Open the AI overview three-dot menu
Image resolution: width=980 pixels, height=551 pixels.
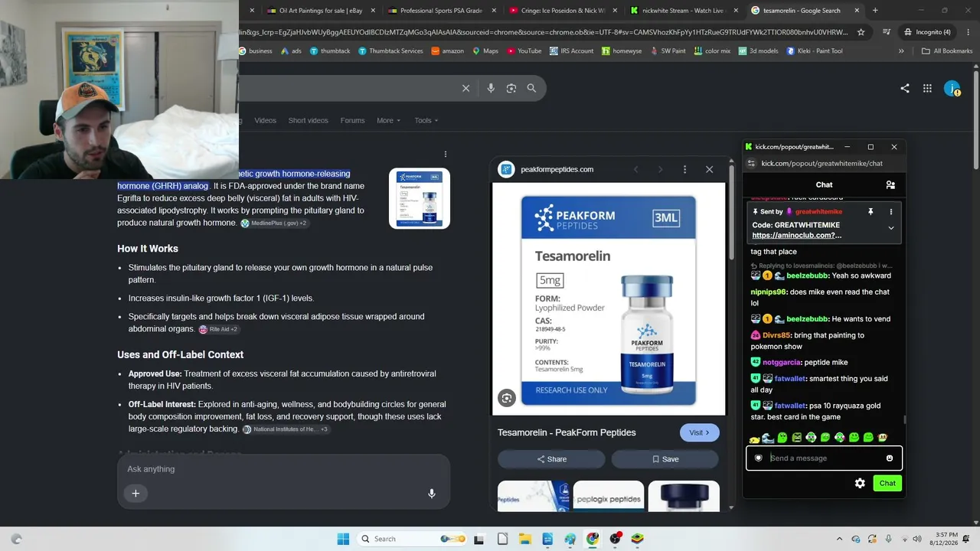point(446,154)
